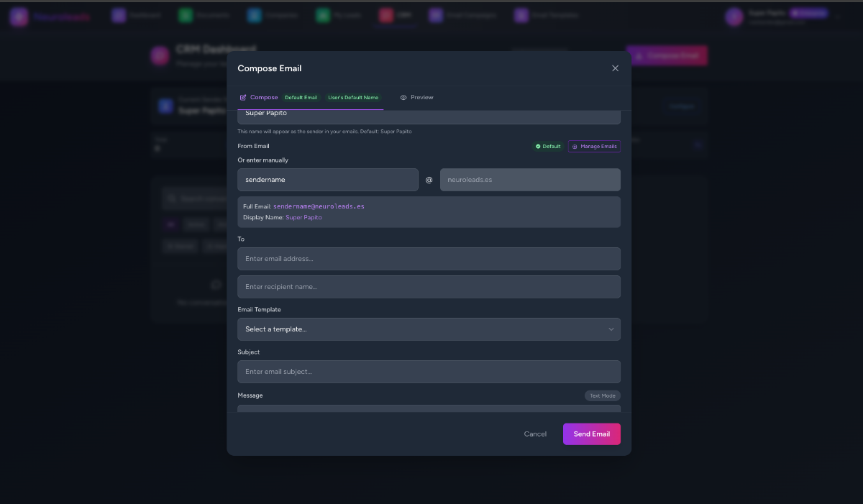Click the Super Papito sender name field
Viewport: 863px width, 504px height.
(x=429, y=115)
